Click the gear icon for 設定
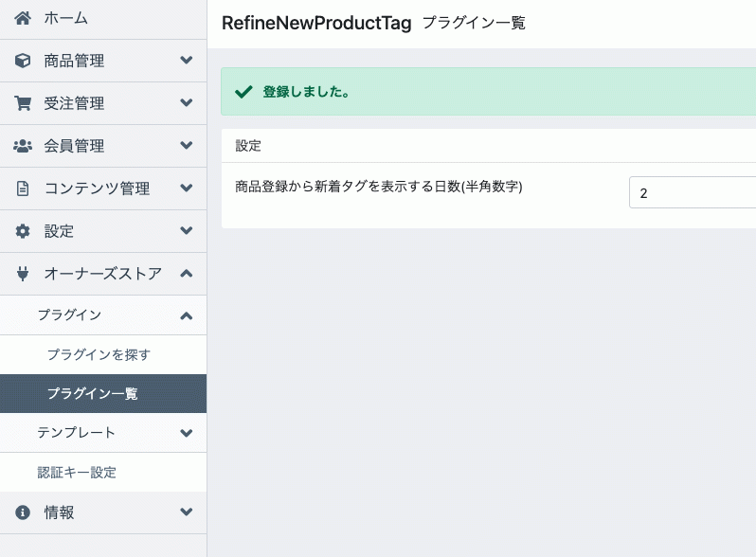The image size is (756, 557). pyautogui.click(x=23, y=231)
